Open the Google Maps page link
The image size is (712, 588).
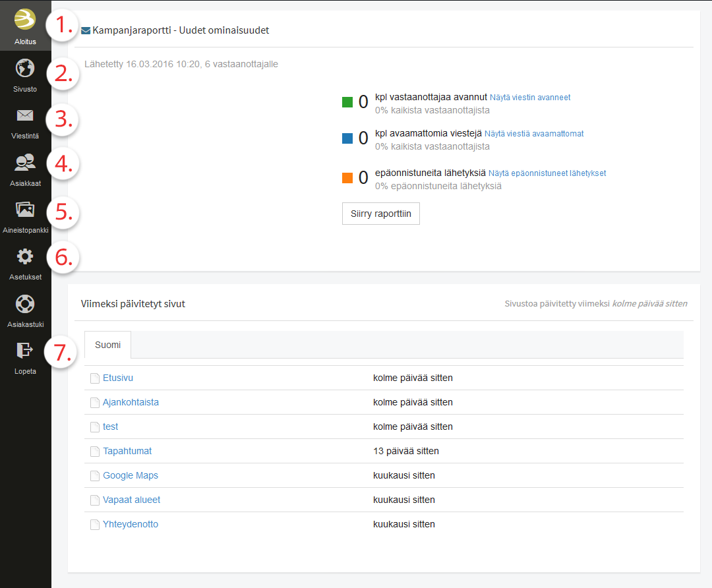click(x=131, y=475)
